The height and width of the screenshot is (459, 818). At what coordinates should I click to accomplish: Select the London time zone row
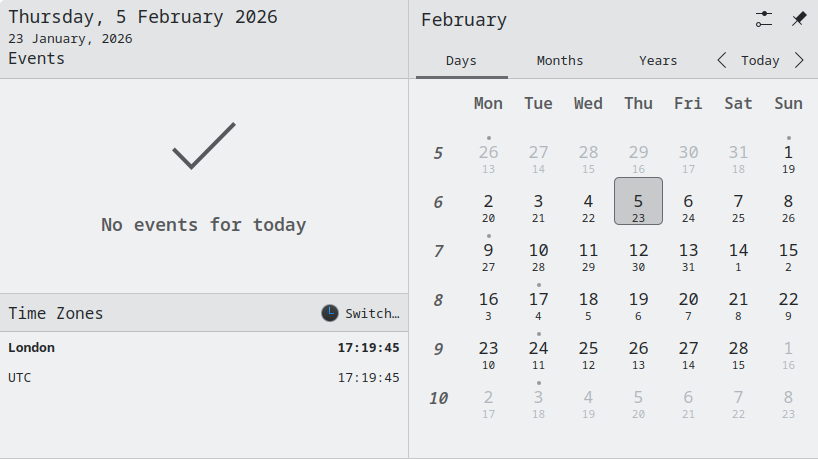204,348
